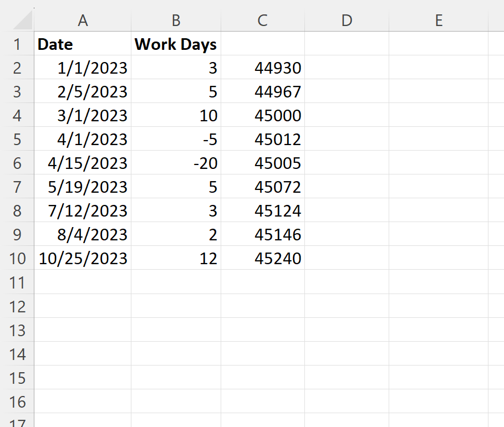Select column A header
The image size is (504, 427).
pos(83,20)
